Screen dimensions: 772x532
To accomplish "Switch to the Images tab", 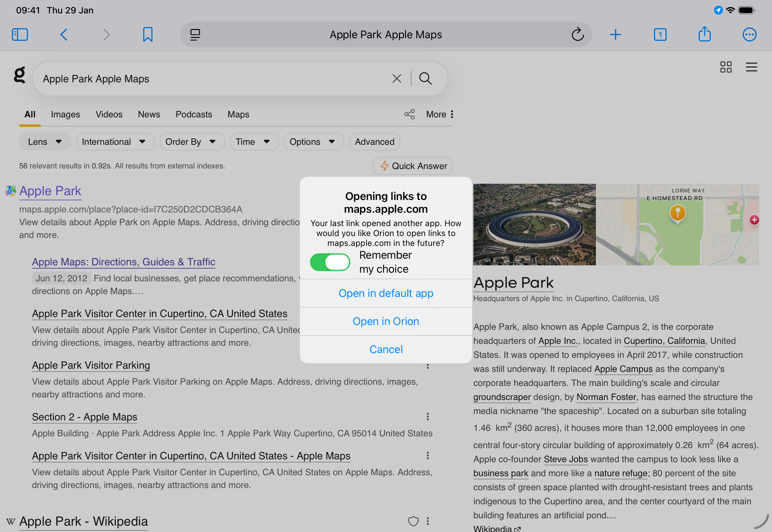I will [65, 114].
